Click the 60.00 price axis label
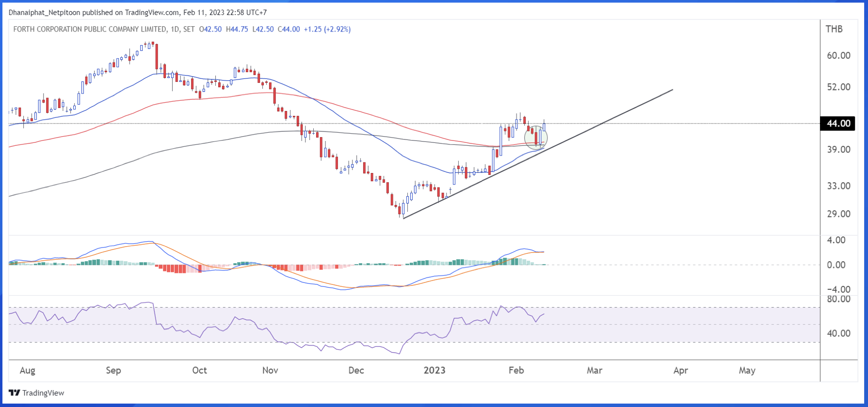Screen dimensions: 868x407 tap(838, 55)
